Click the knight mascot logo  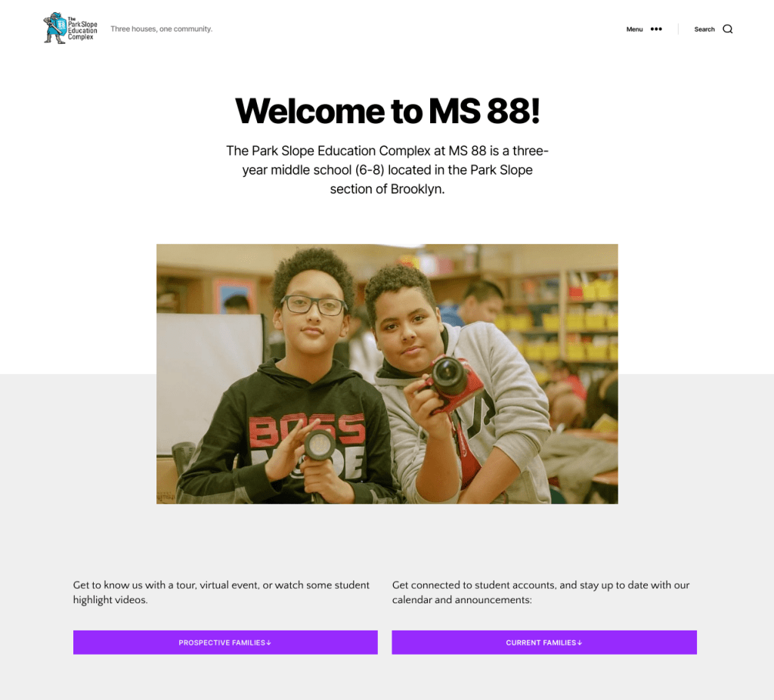pyautogui.click(x=54, y=28)
